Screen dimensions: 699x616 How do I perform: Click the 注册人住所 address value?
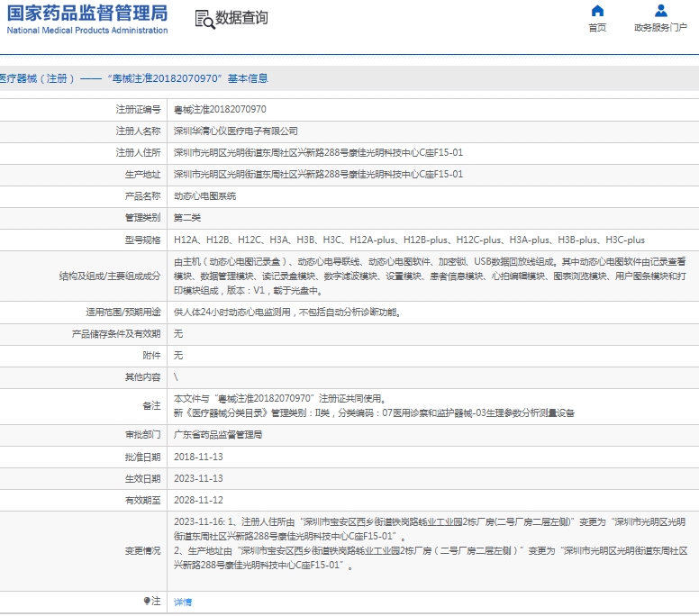(x=318, y=152)
